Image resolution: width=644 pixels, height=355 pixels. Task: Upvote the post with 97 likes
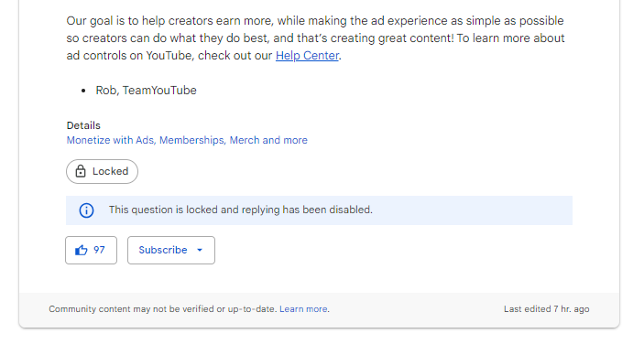click(92, 250)
